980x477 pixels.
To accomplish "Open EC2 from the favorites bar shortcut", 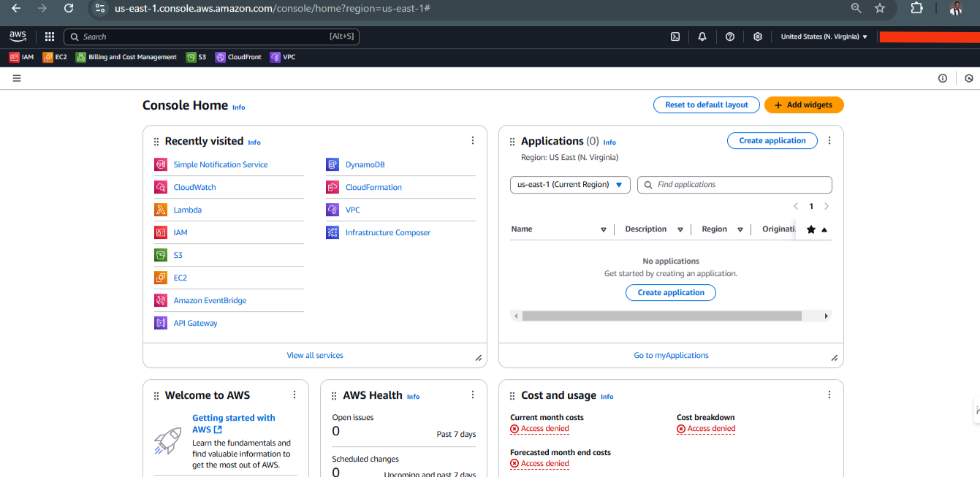I will [x=55, y=56].
